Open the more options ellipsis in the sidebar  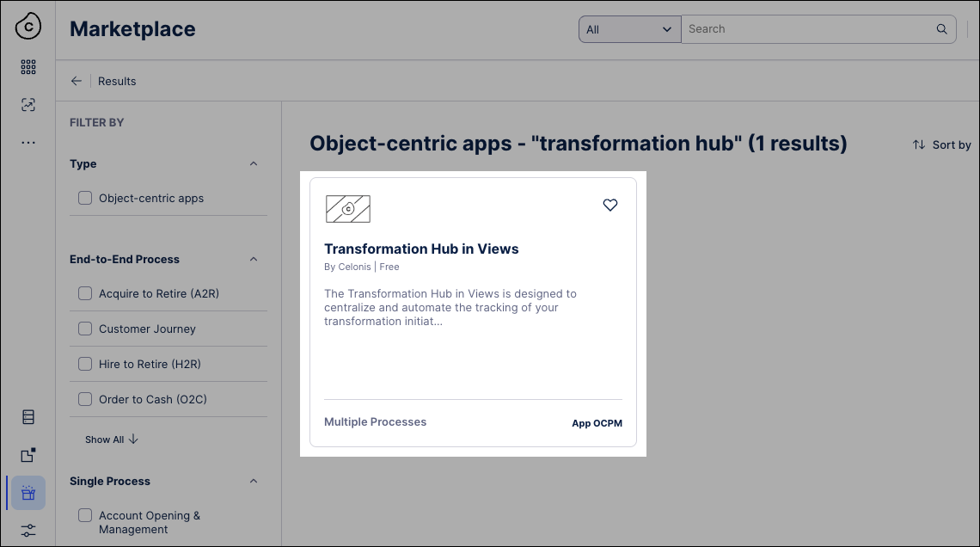tap(28, 143)
